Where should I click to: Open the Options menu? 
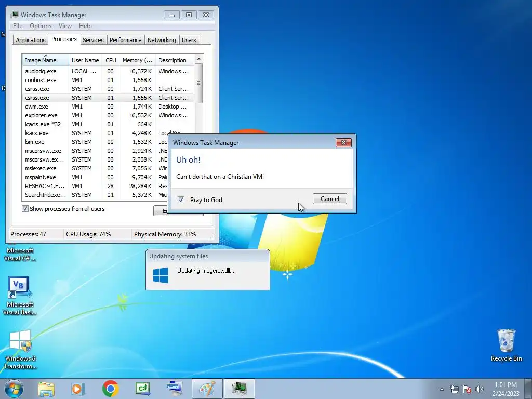point(41,26)
